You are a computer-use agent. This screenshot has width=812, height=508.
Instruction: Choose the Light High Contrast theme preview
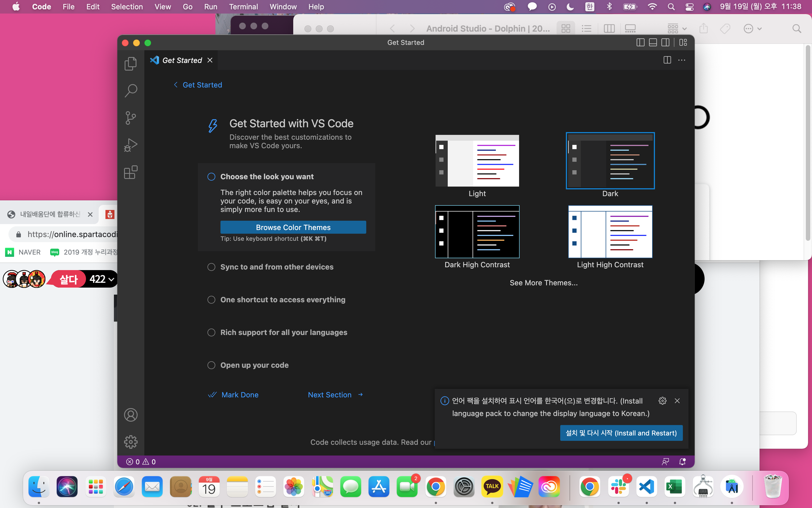click(x=610, y=232)
